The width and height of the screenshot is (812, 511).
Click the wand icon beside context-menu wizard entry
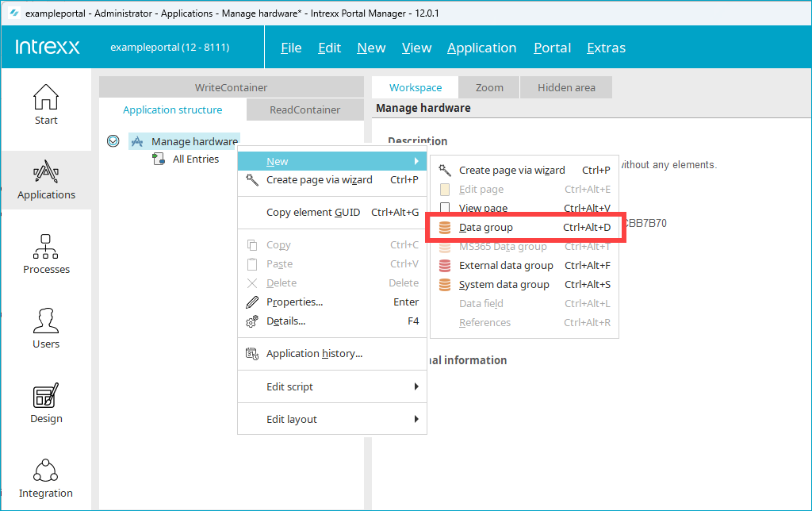tap(252, 180)
